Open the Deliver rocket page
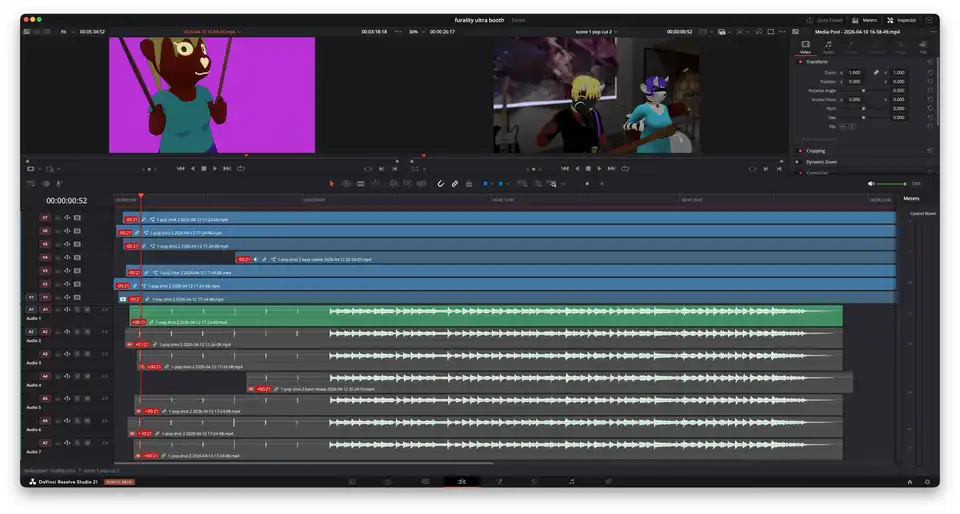960x514 pixels. point(608,482)
